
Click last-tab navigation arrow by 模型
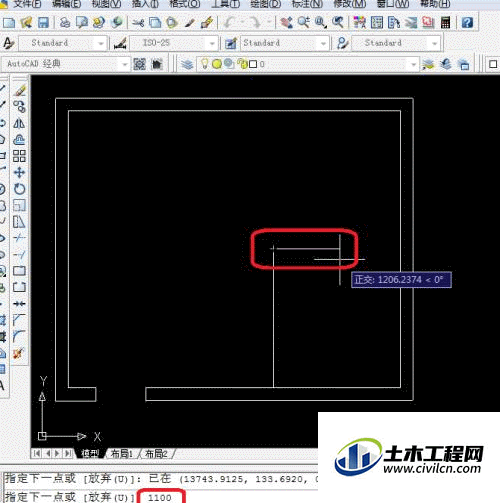(x=68, y=453)
